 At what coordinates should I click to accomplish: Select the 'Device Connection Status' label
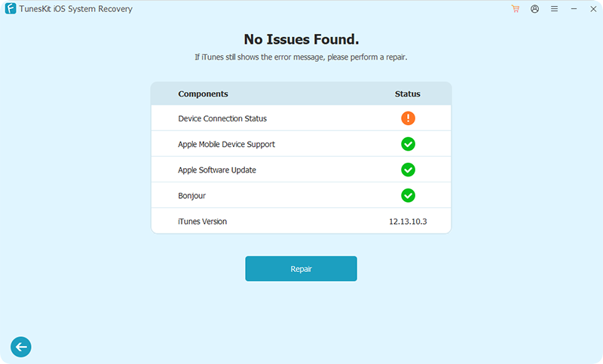tap(222, 118)
